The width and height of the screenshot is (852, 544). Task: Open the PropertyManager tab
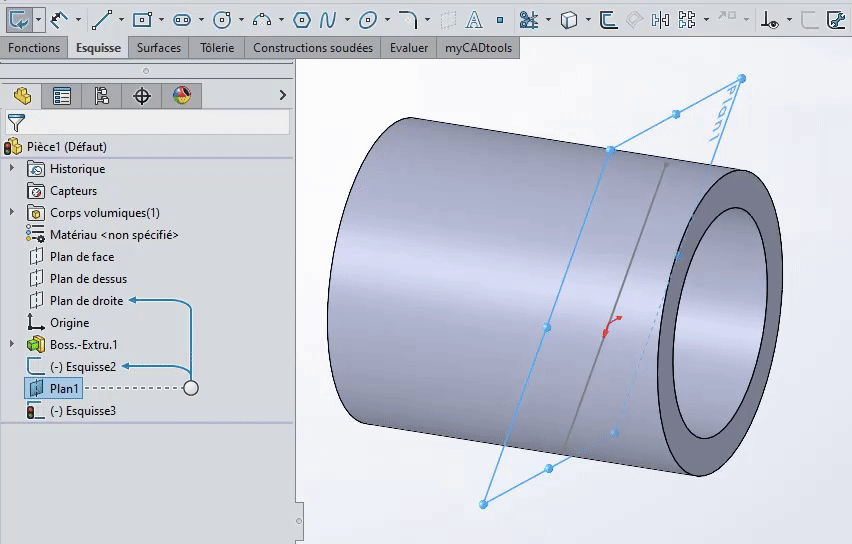click(x=62, y=96)
